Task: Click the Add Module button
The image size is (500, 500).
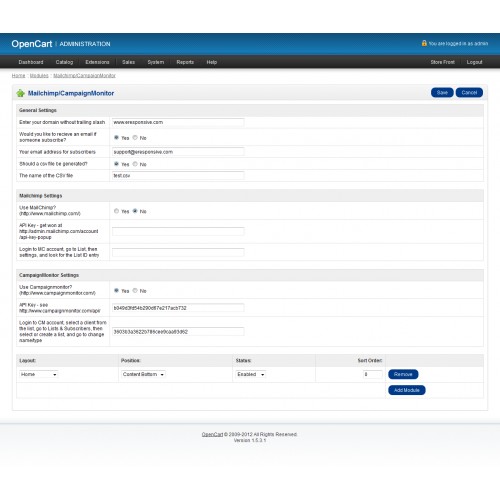Action: point(407,390)
